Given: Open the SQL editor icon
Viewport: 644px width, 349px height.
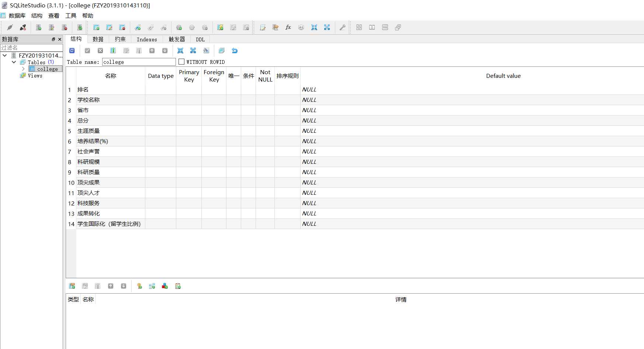Looking at the screenshot, I should [x=263, y=27].
